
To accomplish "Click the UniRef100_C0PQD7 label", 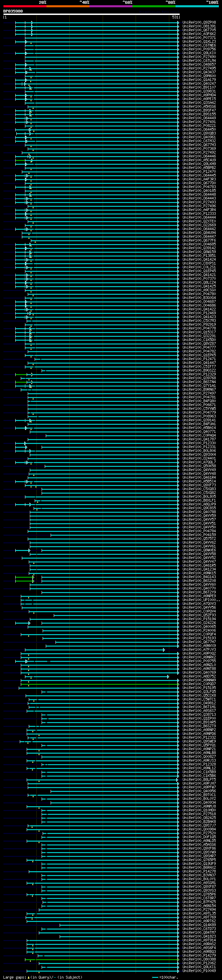I will click(199, 684).
